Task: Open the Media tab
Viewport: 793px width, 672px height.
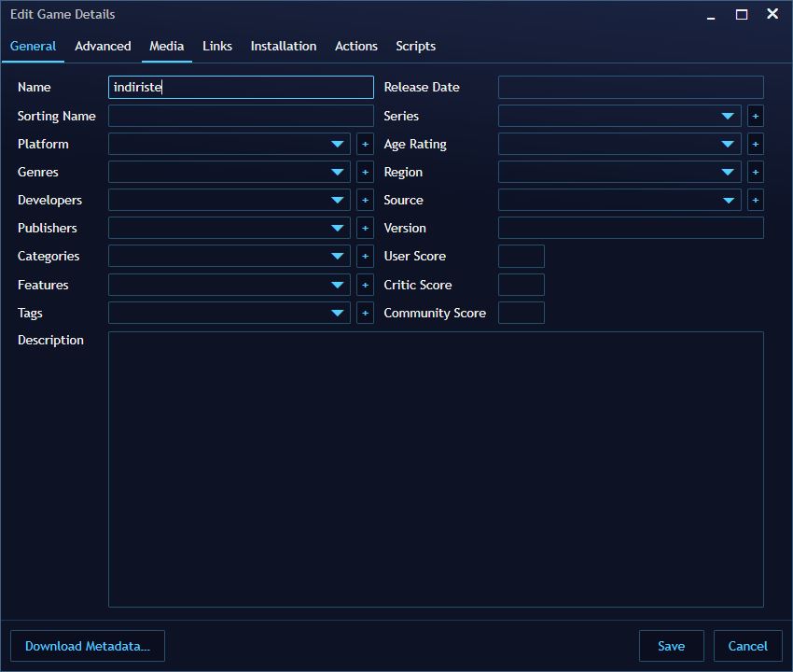Action: [x=166, y=46]
